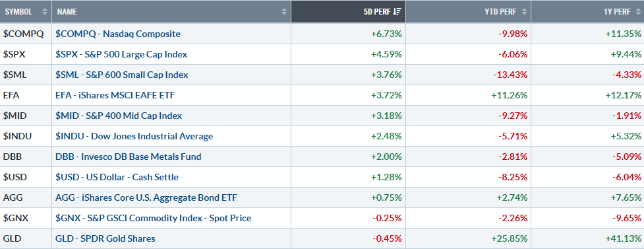Open the Dow Jones Industrial Average link
Image resolution: width=644 pixels, height=249 pixels.
134,136
